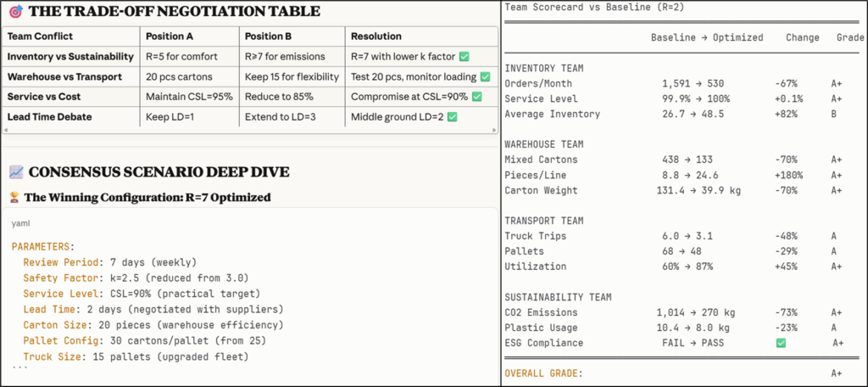This screenshot has height=387, width=868.
Task: Select the Inventory vs Sustainability row label
Action: point(70,57)
